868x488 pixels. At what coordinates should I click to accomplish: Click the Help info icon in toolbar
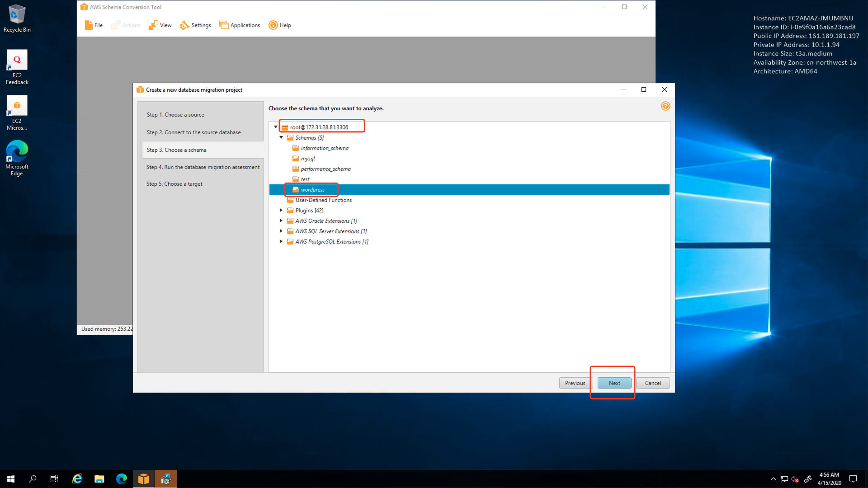pos(273,25)
